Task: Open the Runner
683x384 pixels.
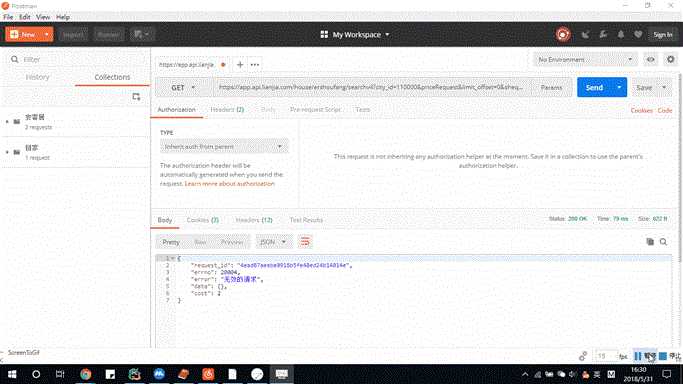Action: click(108, 34)
